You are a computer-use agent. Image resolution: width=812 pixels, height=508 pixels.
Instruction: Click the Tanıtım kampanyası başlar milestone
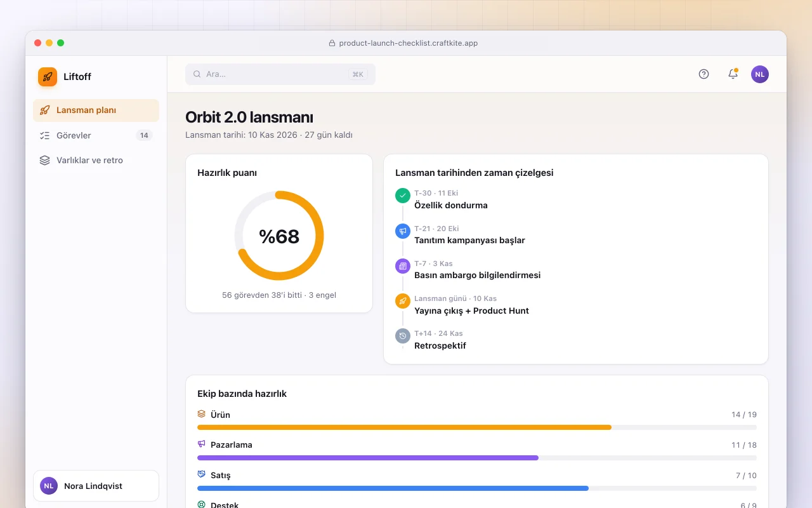pyautogui.click(x=469, y=240)
